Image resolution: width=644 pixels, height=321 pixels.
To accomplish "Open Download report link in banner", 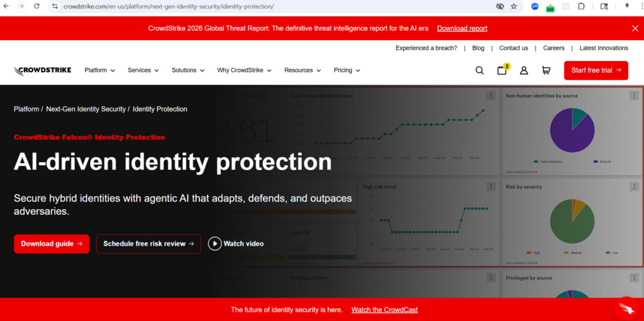I will point(462,28).
